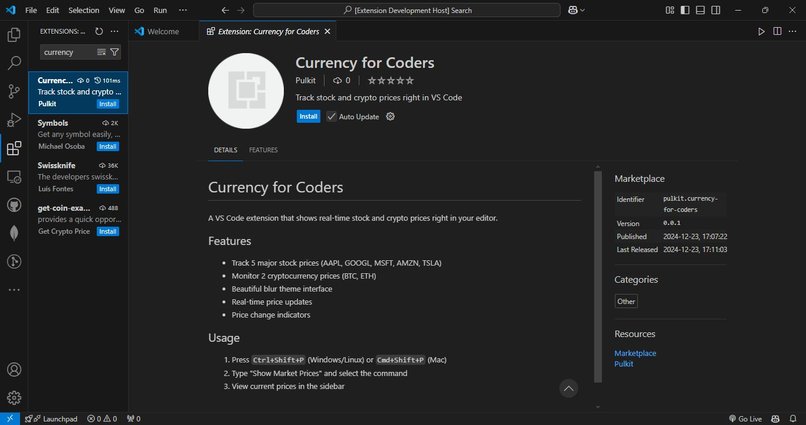This screenshot has height=425, width=806.
Task: Install the Symbols extension
Action: pos(108,146)
